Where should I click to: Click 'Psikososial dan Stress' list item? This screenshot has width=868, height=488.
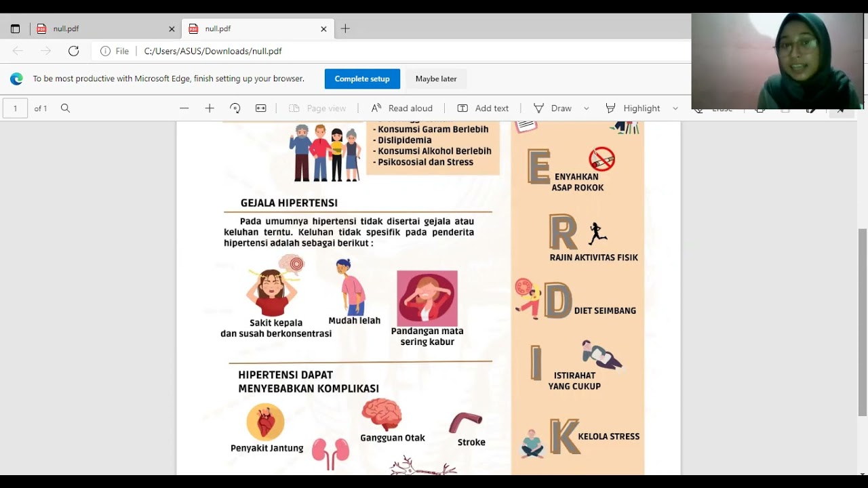click(x=423, y=162)
